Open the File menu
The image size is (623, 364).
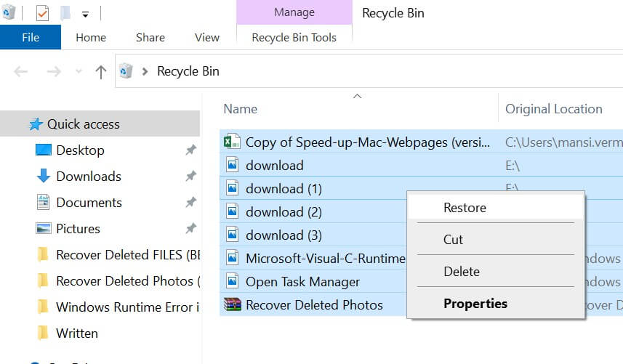click(x=31, y=37)
